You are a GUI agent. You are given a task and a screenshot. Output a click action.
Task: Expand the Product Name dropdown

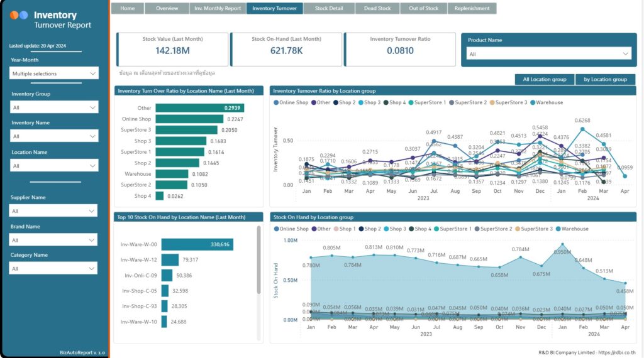[548, 54]
